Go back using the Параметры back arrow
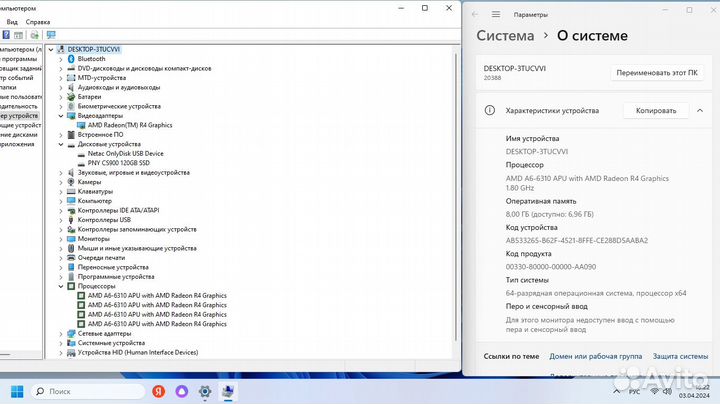The height and width of the screenshot is (404, 720). tap(475, 14)
